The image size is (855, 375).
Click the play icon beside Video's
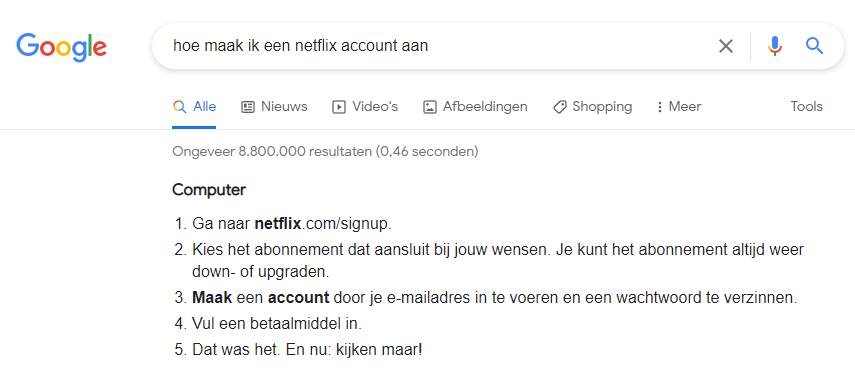click(x=339, y=107)
